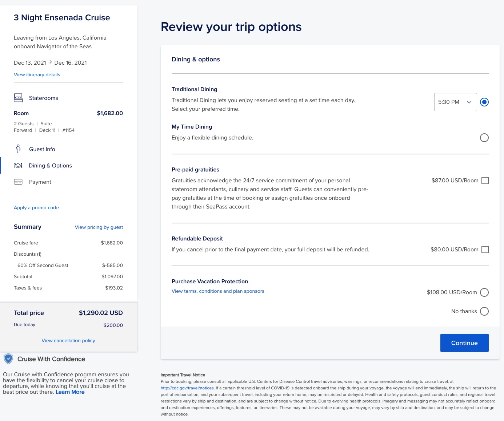Click the 3 Night Ensenada Cruise title
Screen dimensions: 504x421
click(x=62, y=17)
